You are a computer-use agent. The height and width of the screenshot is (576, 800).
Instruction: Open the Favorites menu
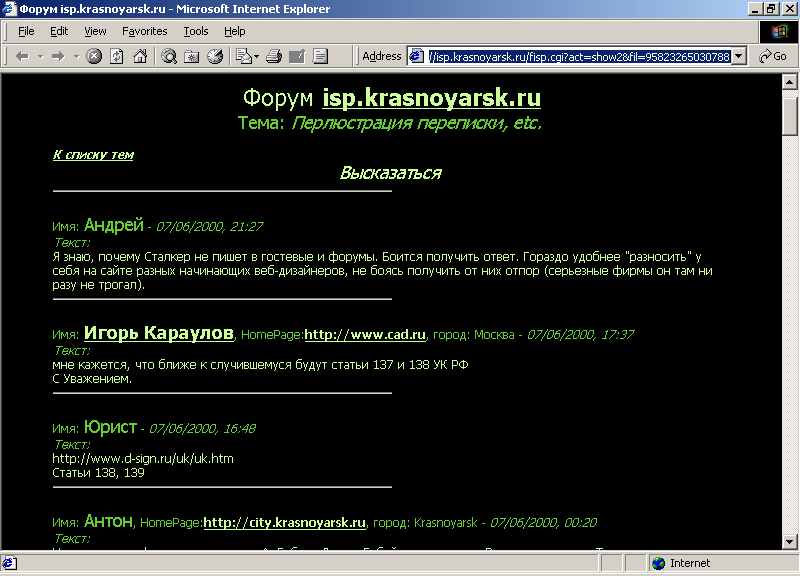(x=144, y=32)
